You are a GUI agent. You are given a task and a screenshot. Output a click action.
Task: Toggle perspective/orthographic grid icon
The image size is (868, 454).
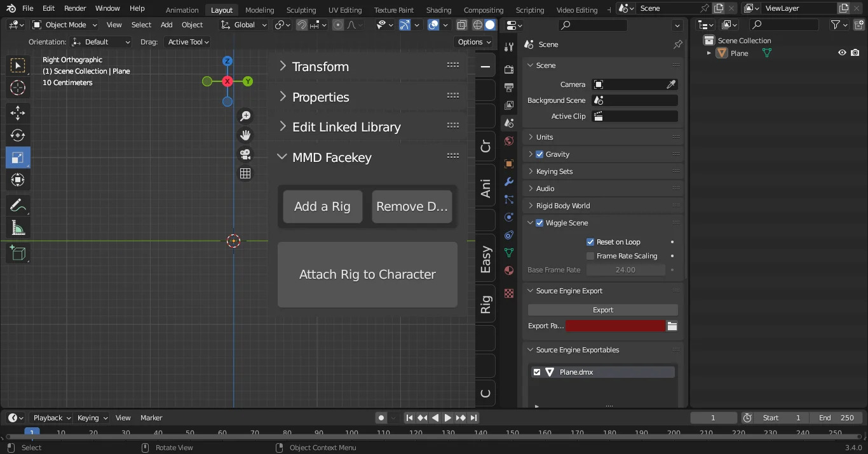tap(245, 173)
